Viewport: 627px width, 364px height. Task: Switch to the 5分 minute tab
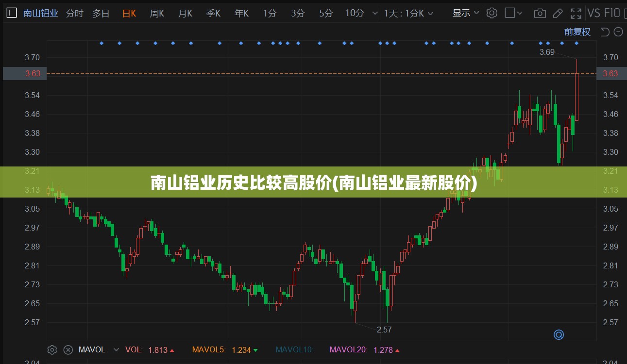326,14
